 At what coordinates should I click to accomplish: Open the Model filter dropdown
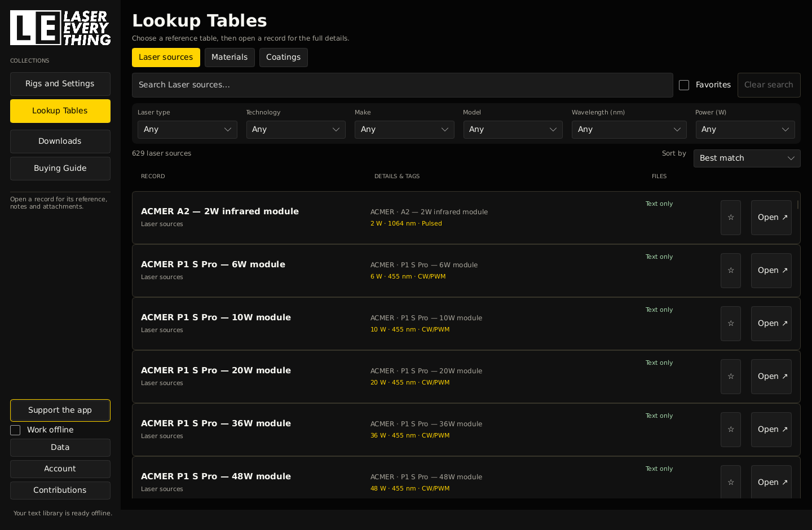tap(513, 130)
